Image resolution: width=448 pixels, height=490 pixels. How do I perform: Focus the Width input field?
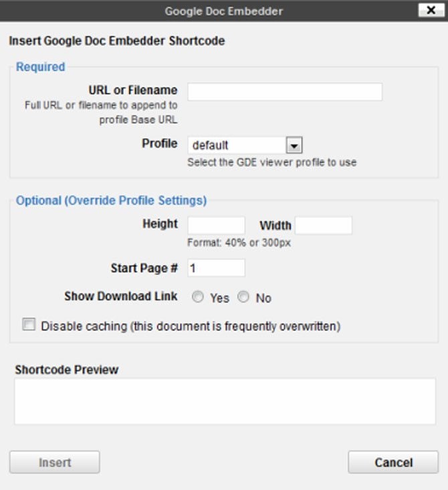pyautogui.click(x=323, y=225)
